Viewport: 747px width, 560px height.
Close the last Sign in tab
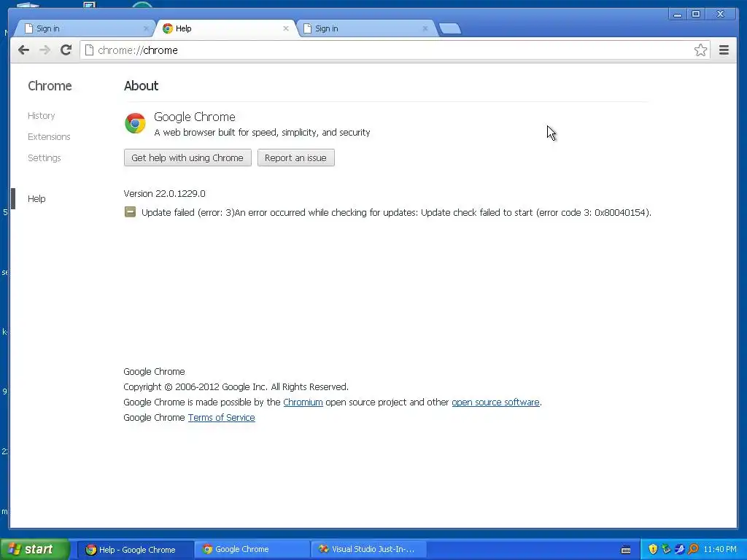pyautogui.click(x=425, y=28)
